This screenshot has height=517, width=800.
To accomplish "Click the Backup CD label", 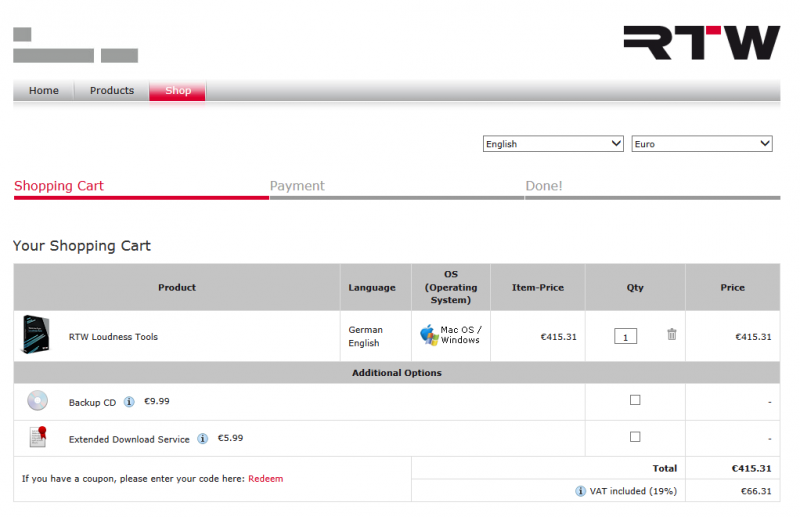I will pos(92,403).
